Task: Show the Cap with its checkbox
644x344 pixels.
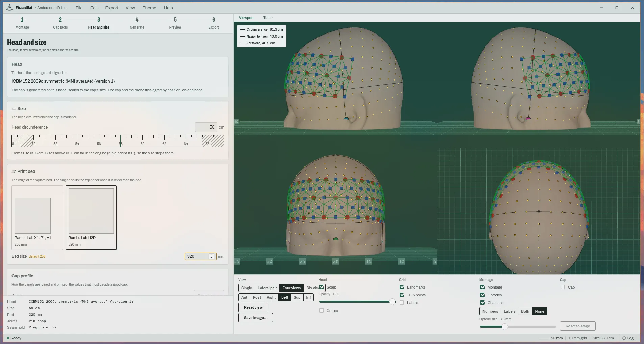Action: pos(563,287)
